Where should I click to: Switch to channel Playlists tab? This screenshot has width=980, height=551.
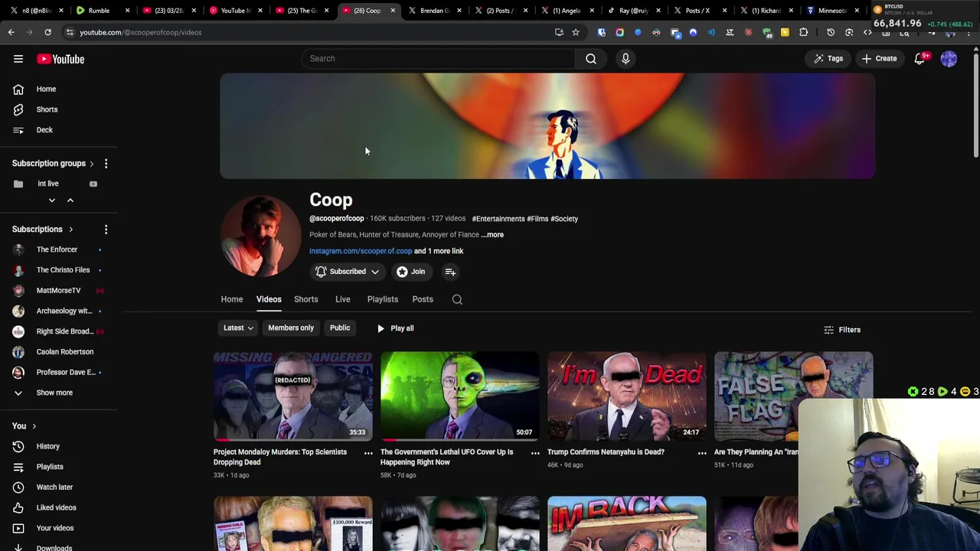click(382, 299)
